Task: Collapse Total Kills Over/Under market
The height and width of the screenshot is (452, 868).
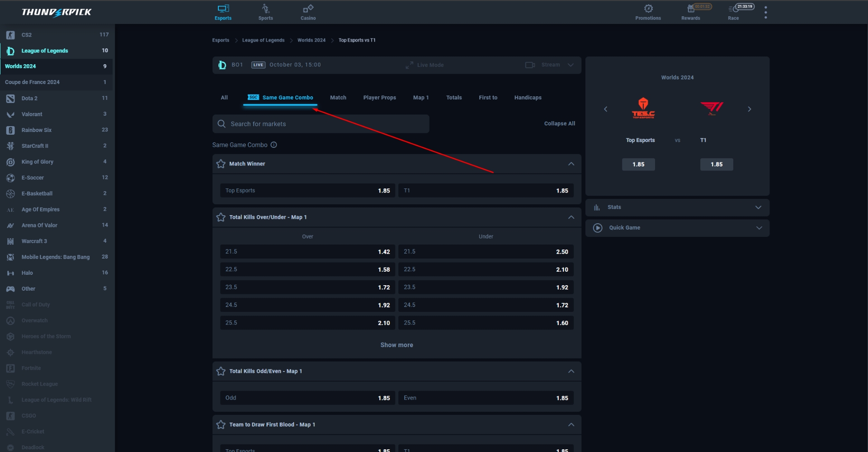Action: pyautogui.click(x=571, y=217)
